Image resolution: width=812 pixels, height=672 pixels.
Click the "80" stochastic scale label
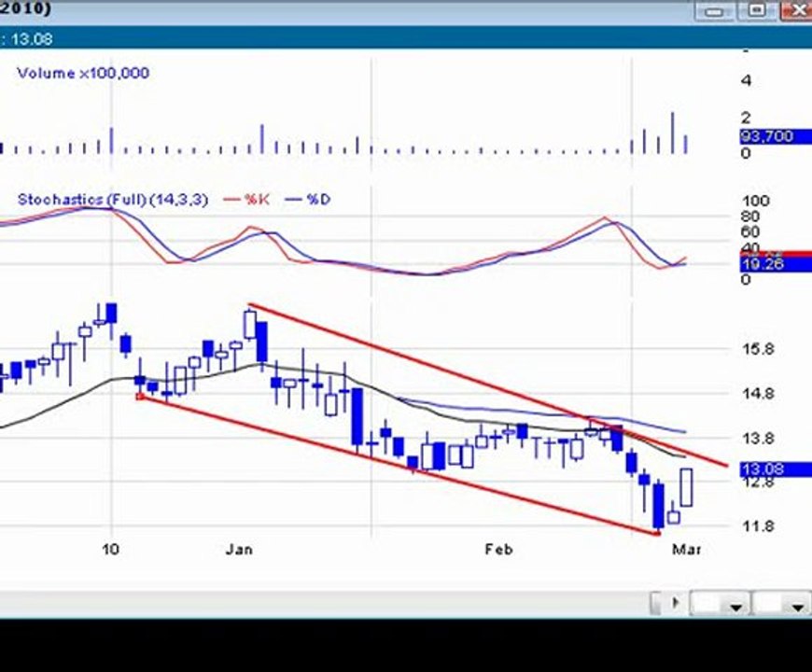(750, 217)
